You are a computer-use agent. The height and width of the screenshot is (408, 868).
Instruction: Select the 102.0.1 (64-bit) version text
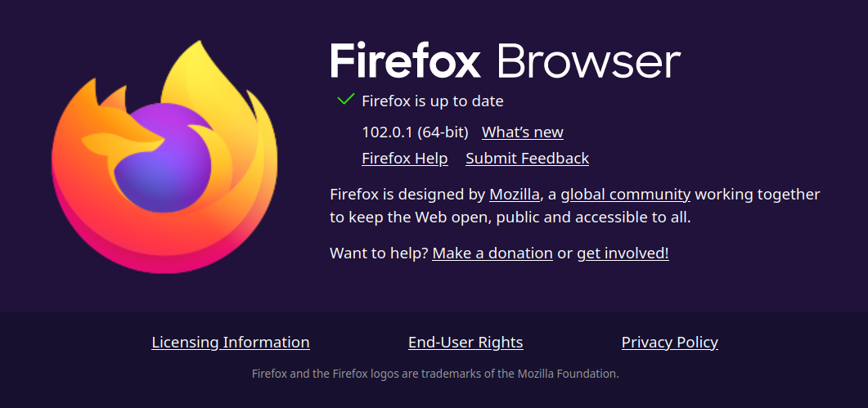pyautogui.click(x=415, y=132)
